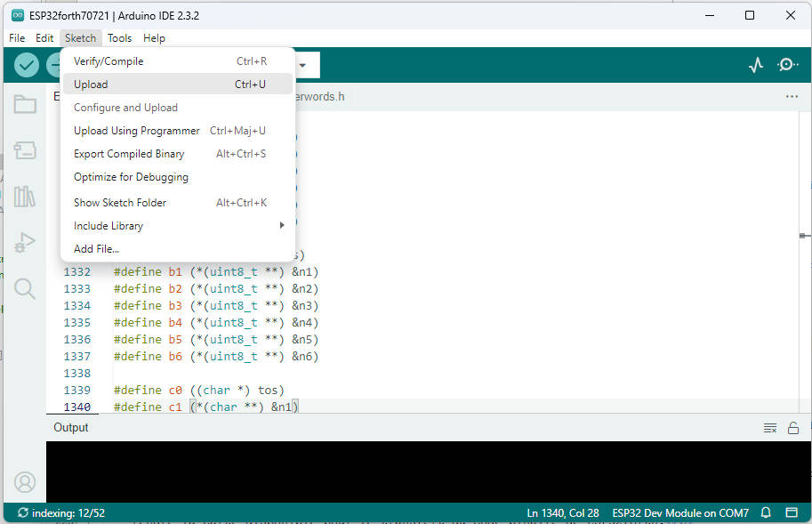Open the Library Manager sidebar icon
Image resolution: width=812 pixels, height=524 pixels.
(x=24, y=197)
